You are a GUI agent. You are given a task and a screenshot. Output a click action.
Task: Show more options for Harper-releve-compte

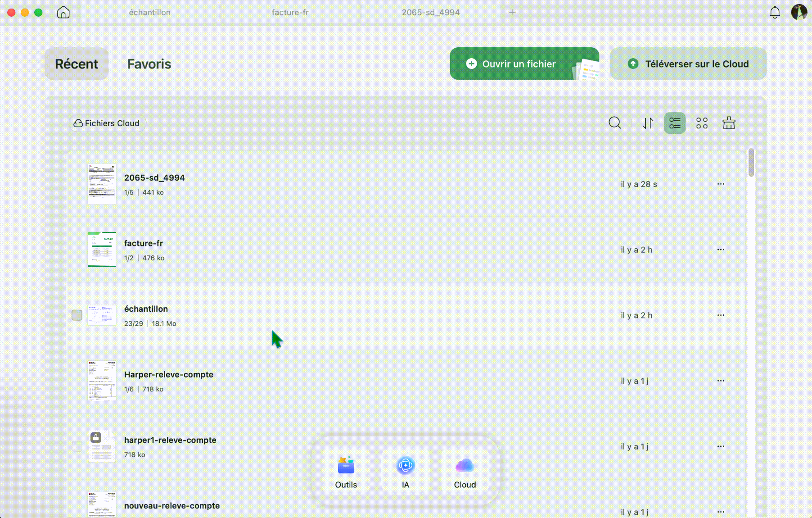tap(721, 381)
